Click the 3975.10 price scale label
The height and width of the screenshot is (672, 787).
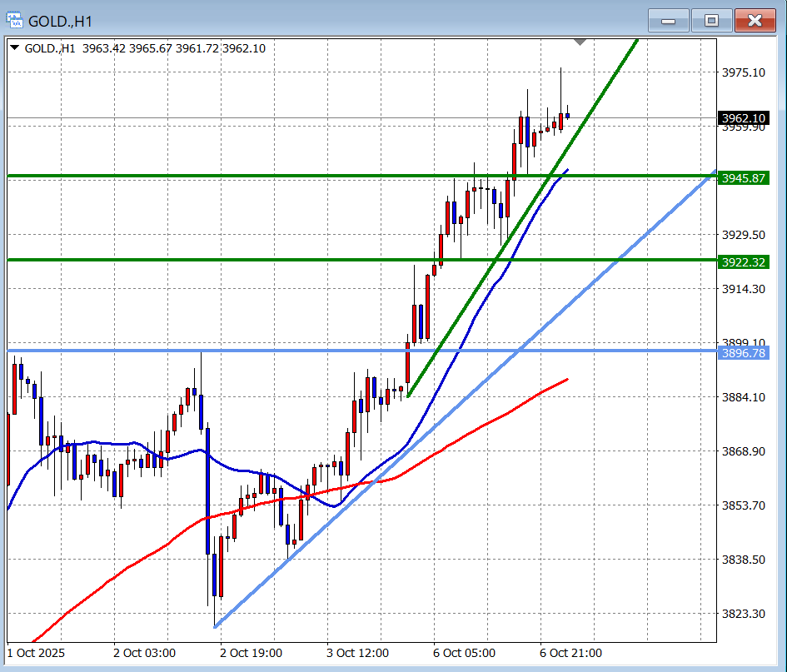[x=743, y=72]
